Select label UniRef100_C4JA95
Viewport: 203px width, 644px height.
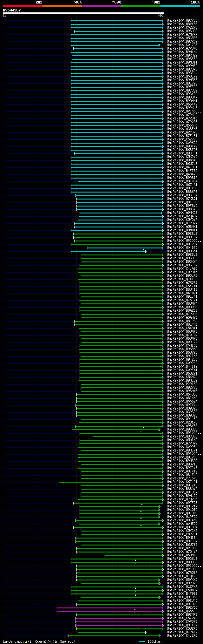coord(182,268)
